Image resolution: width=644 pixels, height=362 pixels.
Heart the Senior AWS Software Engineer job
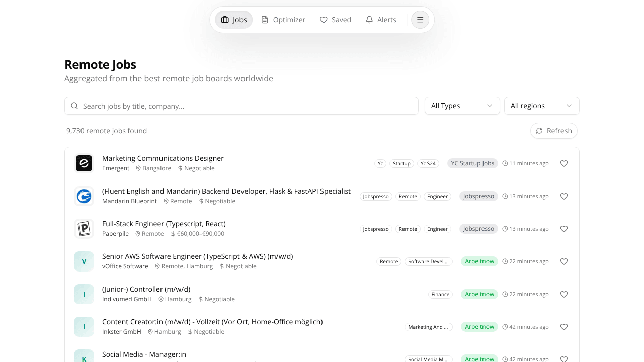coord(564,261)
